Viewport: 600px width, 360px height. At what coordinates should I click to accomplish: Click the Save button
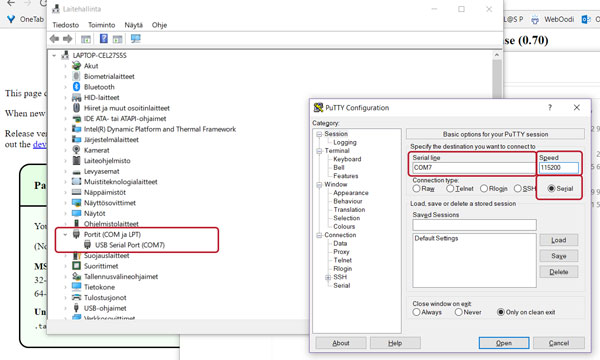[559, 256]
